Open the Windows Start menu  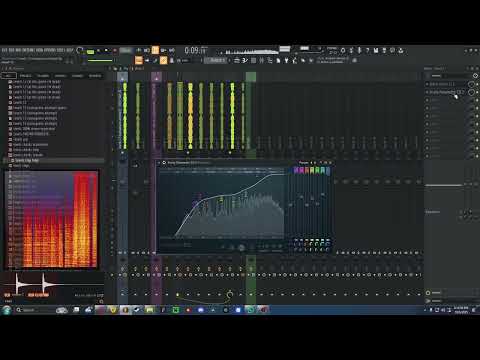point(7,310)
